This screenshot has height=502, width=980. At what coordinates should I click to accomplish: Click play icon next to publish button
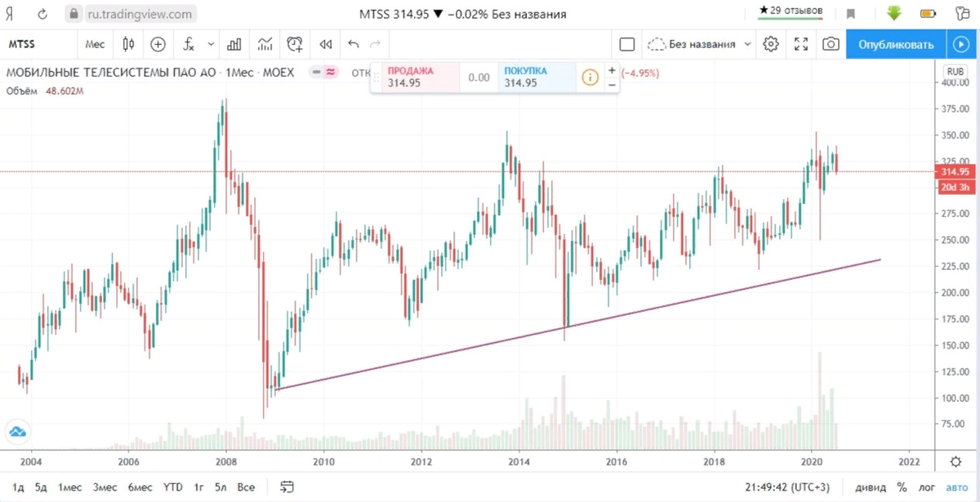(960, 44)
